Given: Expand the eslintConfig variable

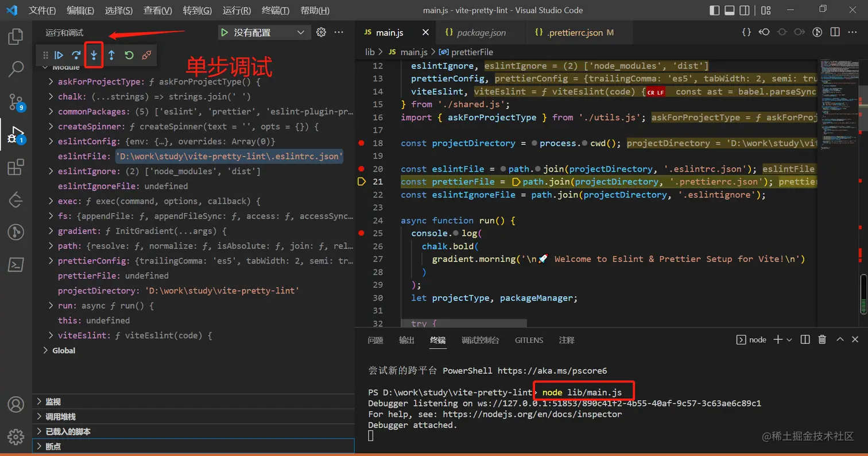Looking at the screenshot, I should coord(51,141).
